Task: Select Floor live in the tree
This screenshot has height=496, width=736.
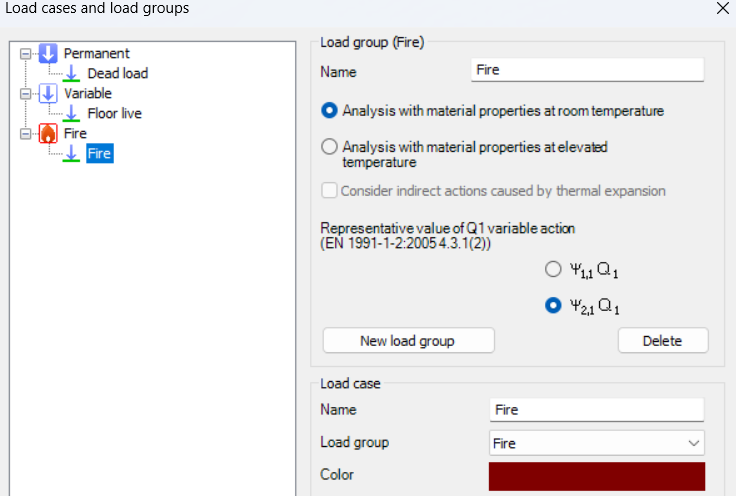Action: click(x=114, y=114)
